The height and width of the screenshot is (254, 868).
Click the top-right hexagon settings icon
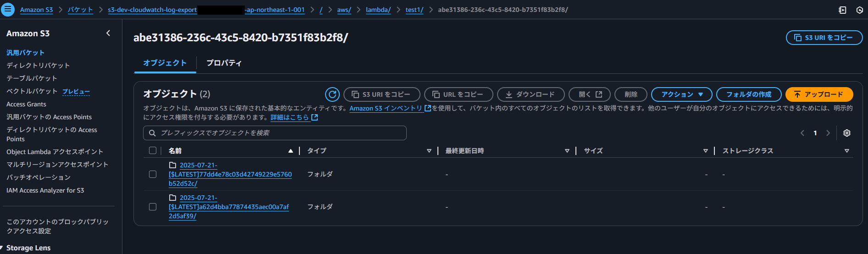(860, 10)
